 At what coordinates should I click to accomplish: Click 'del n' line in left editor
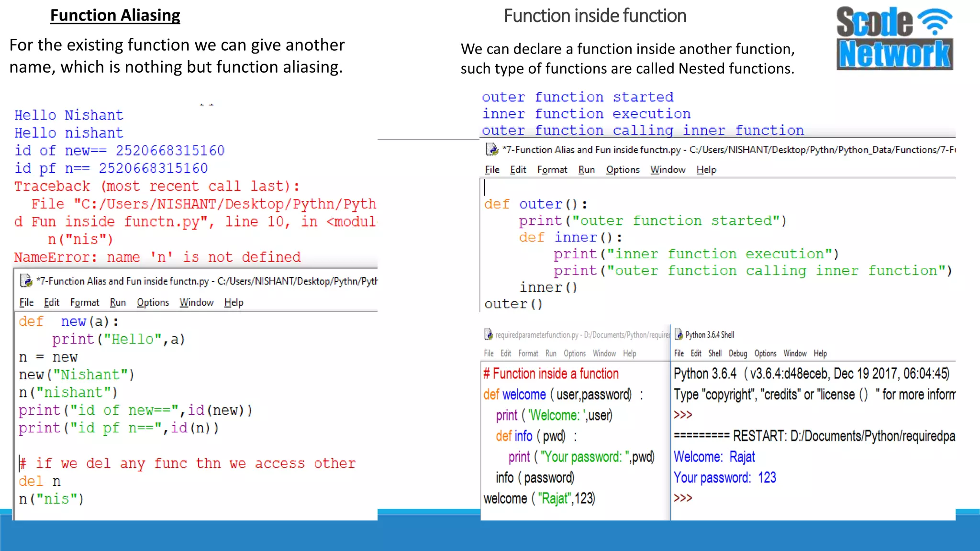pyautogui.click(x=40, y=481)
